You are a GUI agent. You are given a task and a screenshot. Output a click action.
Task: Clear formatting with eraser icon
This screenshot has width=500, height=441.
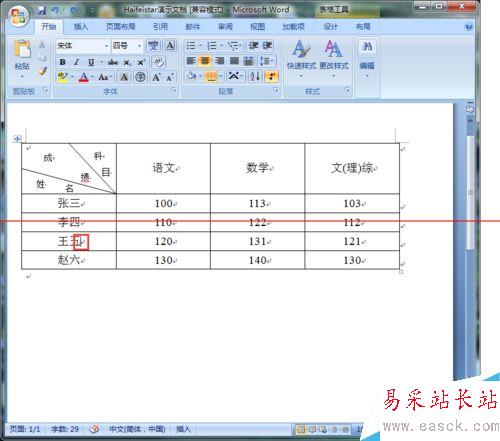159,62
